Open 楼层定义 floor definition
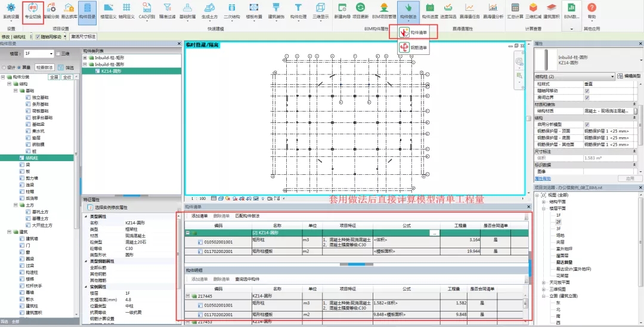644x327 pixels. pos(109,11)
